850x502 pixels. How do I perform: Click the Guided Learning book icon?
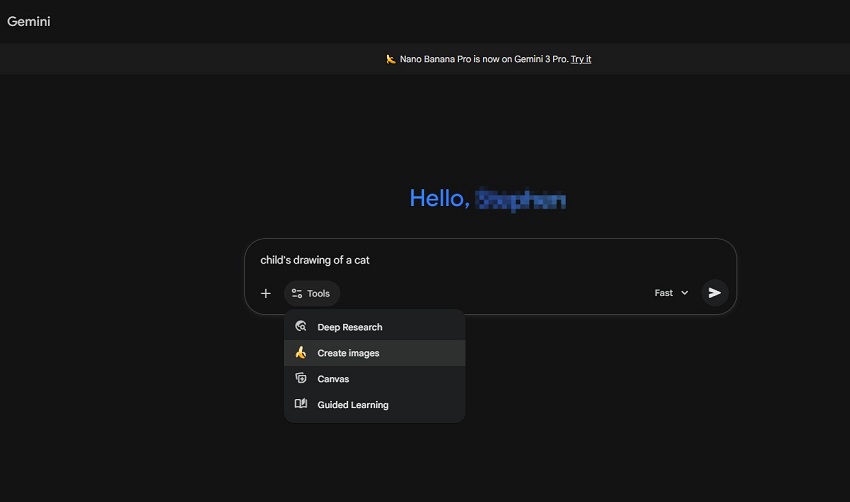click(301, 405)
